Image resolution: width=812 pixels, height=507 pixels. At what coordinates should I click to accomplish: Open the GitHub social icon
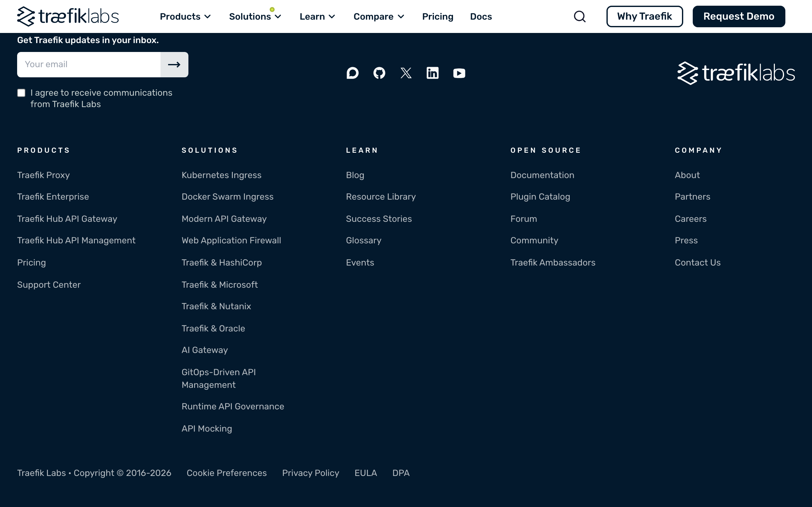(x=379, y=73)
